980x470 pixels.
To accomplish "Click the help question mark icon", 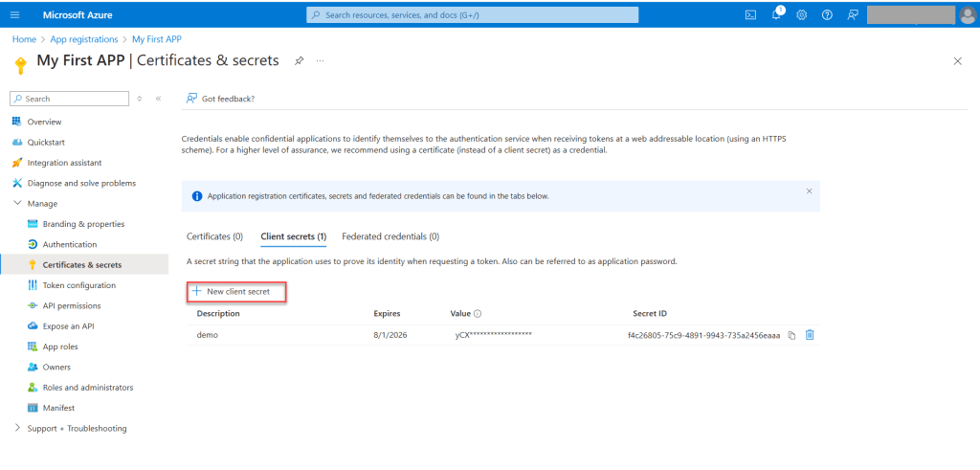I will coord(827,14).
